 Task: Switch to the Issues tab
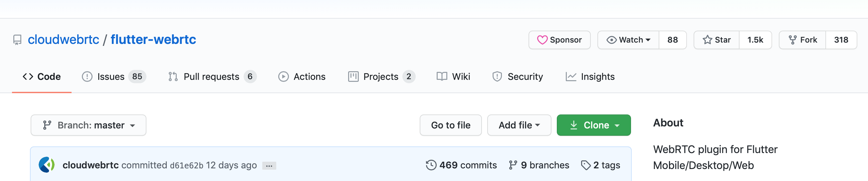click(x=114, y=77)
